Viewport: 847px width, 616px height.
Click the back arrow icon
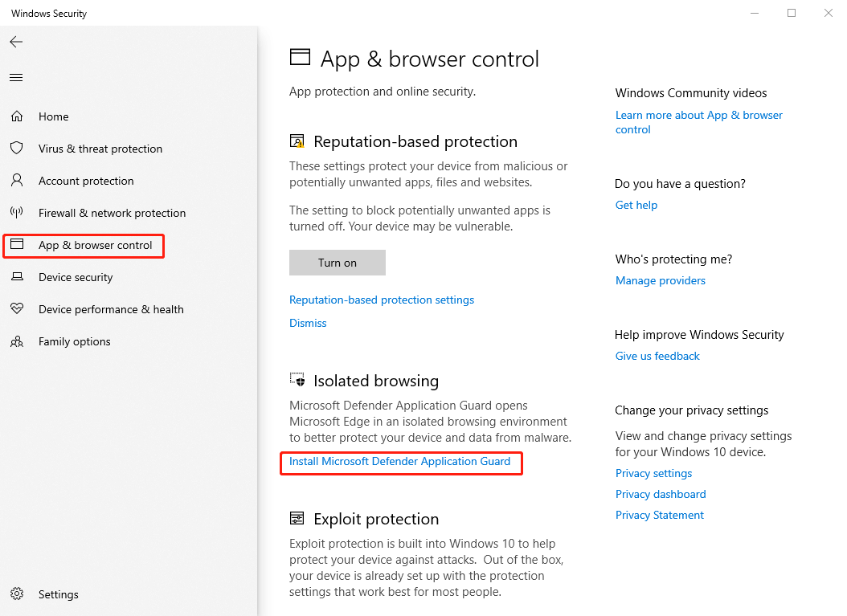click(x=16, y=42)
